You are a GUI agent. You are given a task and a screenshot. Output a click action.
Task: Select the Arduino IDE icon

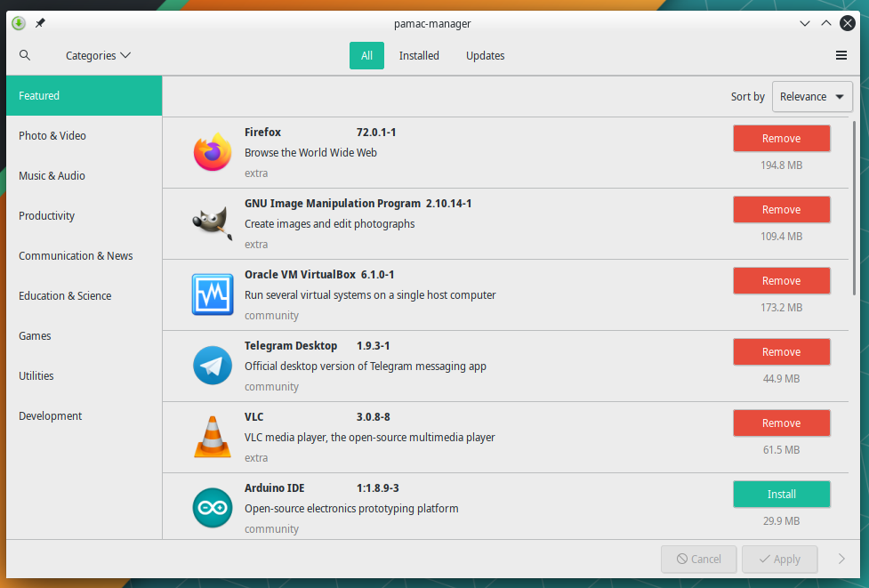(212, 506)
